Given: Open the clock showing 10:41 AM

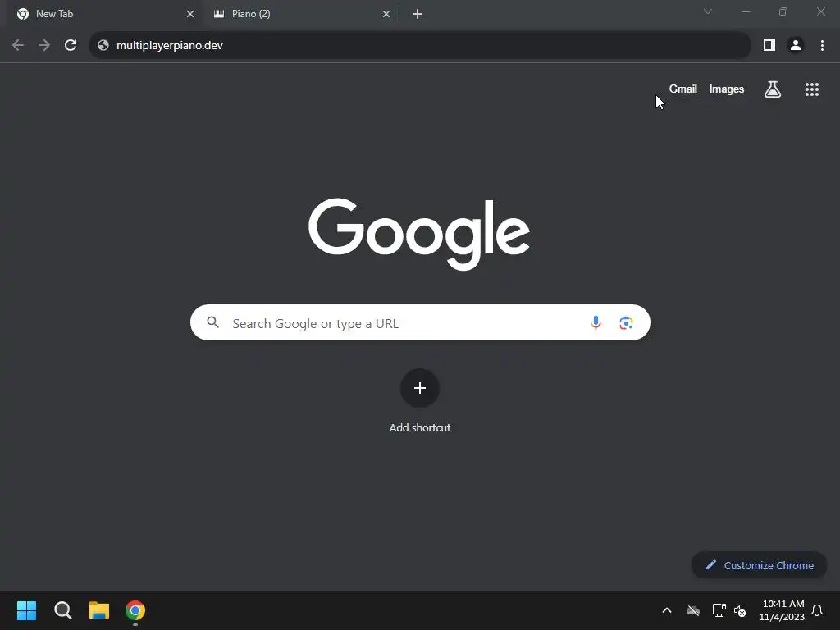Looking at the screenshot, I should point(782,610).
